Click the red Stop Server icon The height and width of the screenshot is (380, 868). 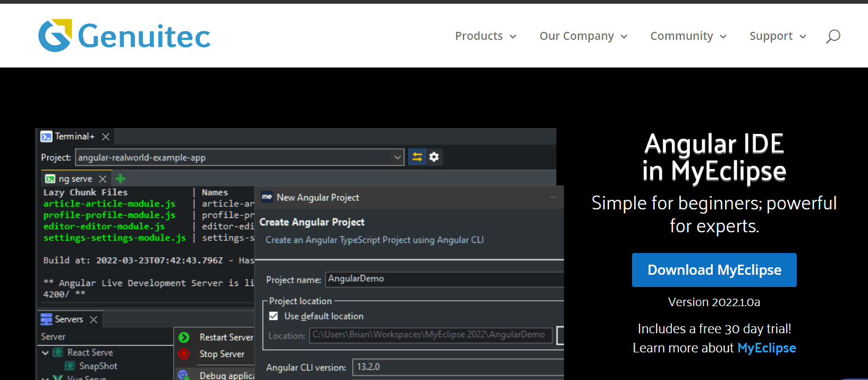pyautogui.click(x=184, y=354)
